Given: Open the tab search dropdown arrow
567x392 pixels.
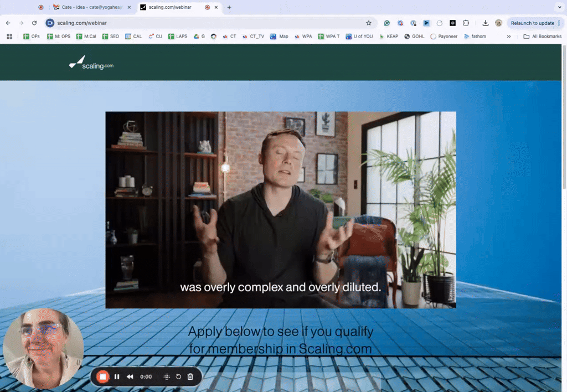Looking at the screenshot, I should [x=559, y=7].
